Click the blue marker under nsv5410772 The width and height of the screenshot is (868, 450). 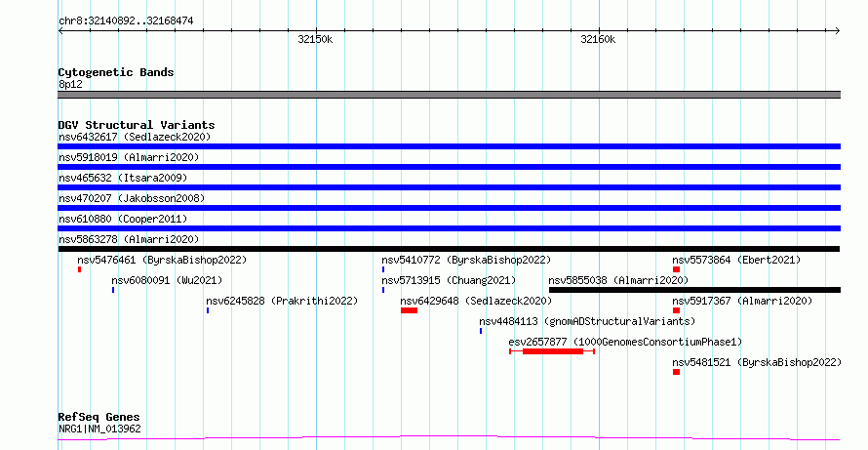[x=383, y=269]
